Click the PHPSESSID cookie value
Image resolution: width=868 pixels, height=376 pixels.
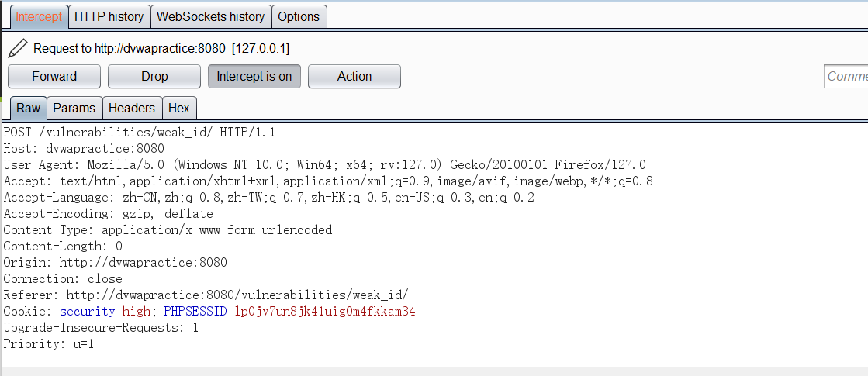click(325, 312)
